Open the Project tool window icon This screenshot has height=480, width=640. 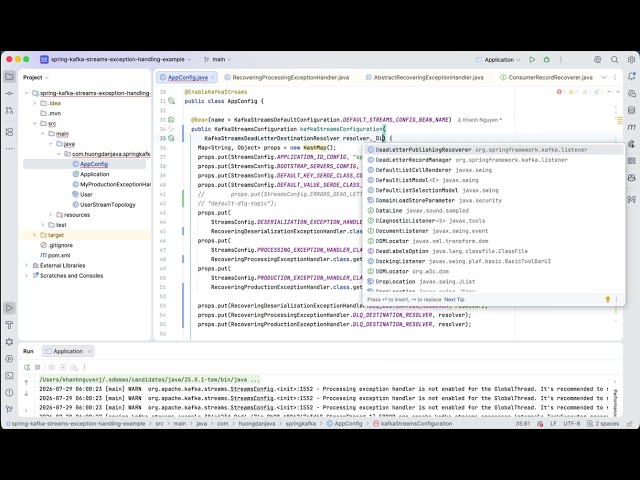pyautogui.click(x=9, y=76)
